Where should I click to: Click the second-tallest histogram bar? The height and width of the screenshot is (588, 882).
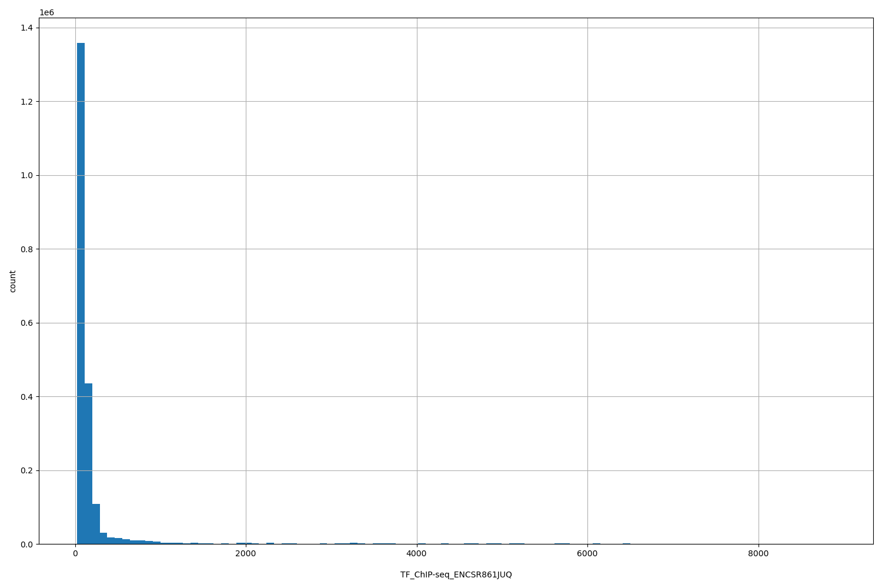coord(88,465)
